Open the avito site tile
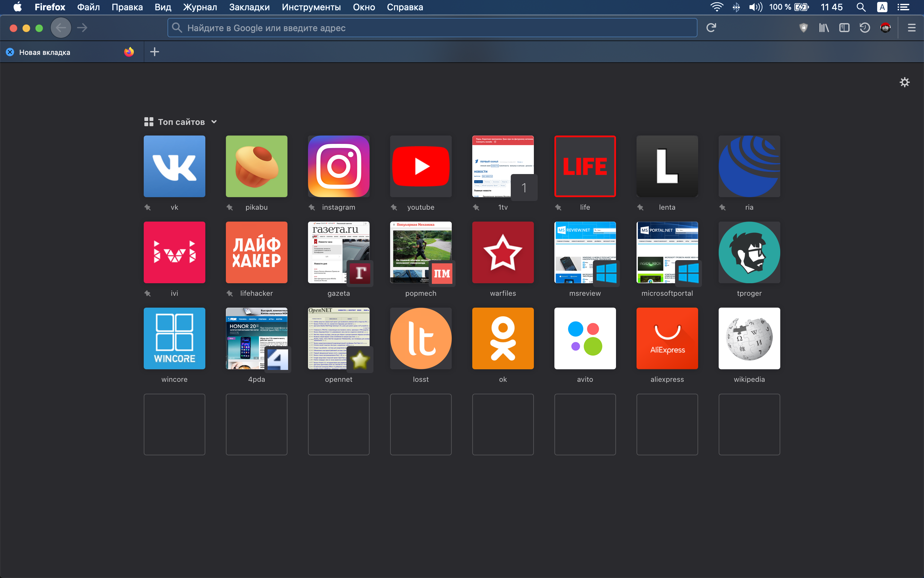Viewport: 924px width, 578px height. 585,338
